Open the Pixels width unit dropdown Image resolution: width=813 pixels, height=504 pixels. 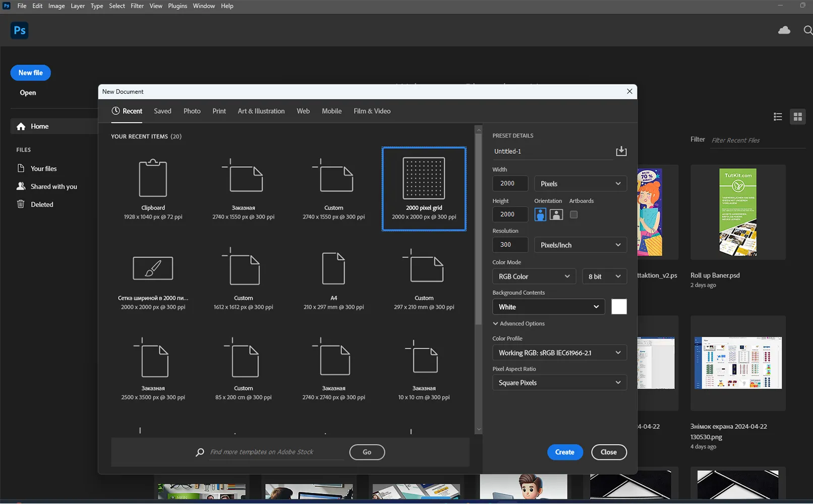pyautogui.click(x=580, y=183)
